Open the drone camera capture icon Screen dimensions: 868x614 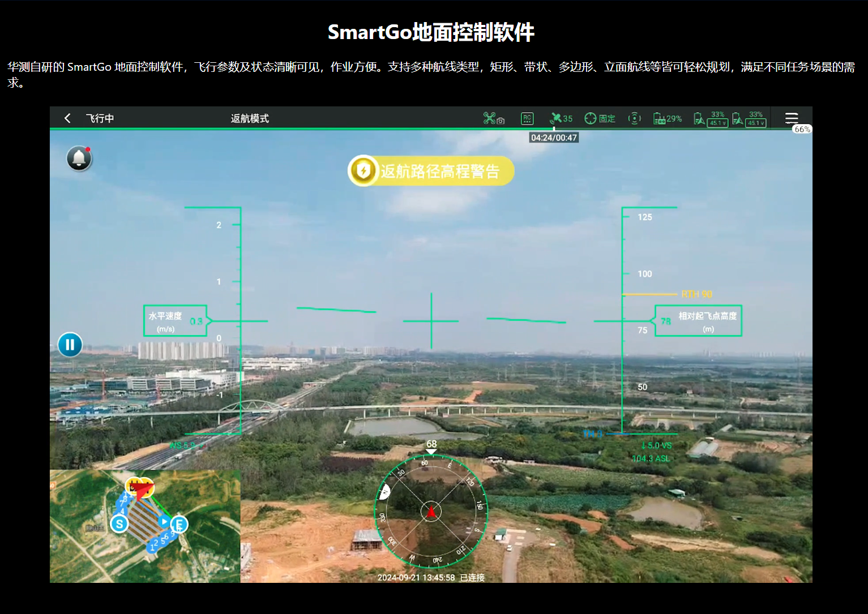[494, 118]
